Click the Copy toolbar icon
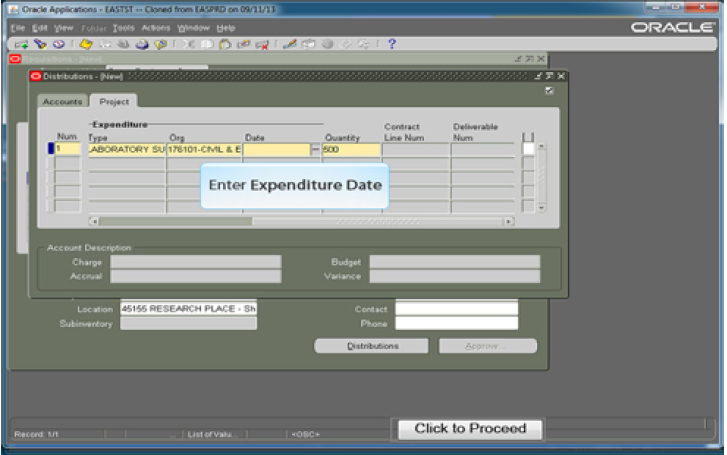Screen dimensions: 727x455 click(x=207, y=44)
